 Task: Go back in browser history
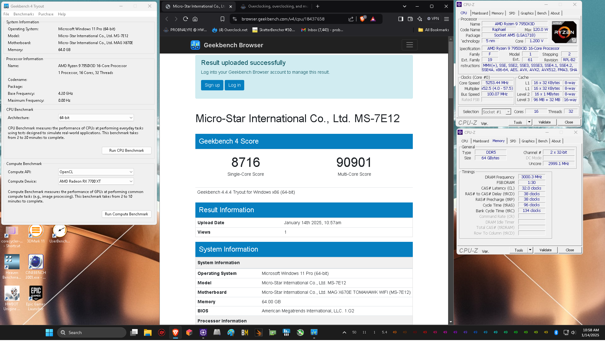[x=167, y=19]
